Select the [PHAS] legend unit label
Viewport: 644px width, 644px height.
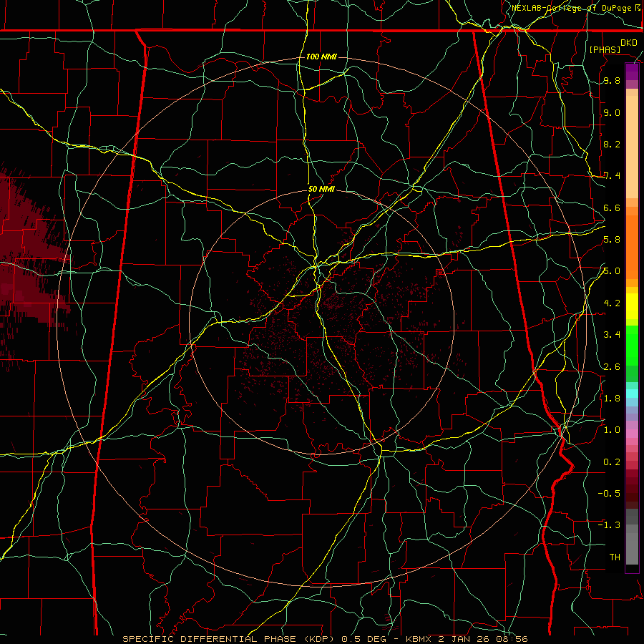pyautogui.click(x=605, y=49)
